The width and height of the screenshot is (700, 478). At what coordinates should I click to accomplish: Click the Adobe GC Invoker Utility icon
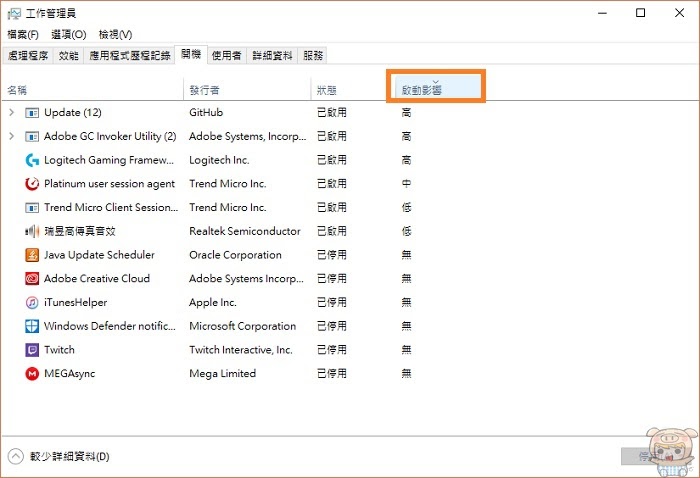(32, 137)
